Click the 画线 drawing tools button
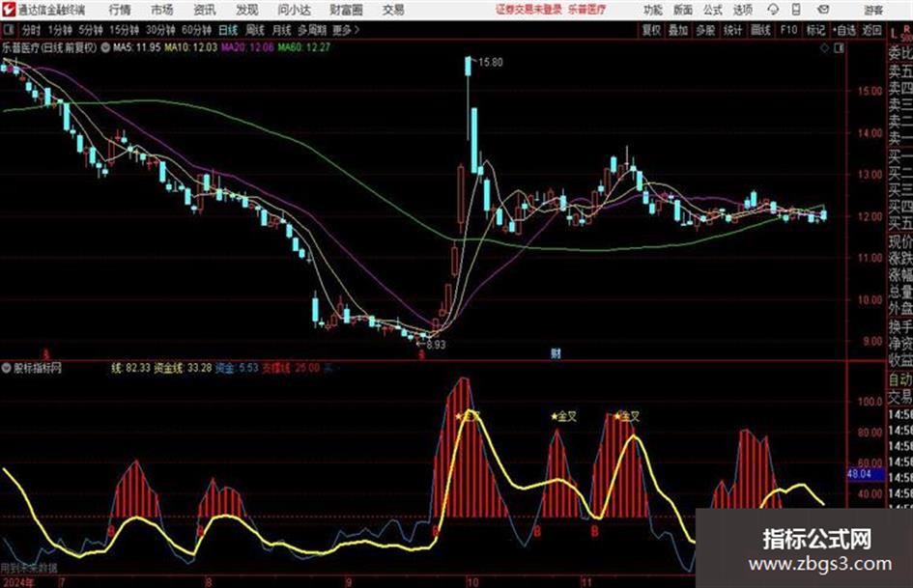 pos(760,30)
